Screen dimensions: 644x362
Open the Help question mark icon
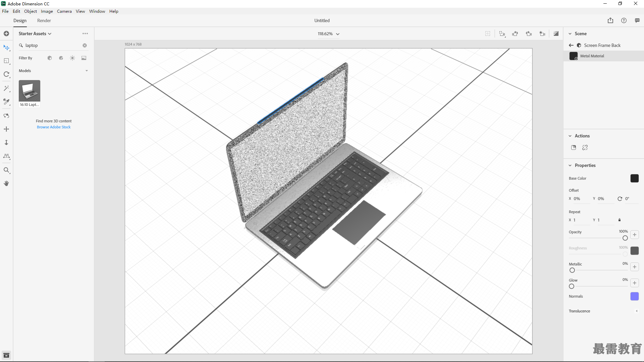click(624, 20)
